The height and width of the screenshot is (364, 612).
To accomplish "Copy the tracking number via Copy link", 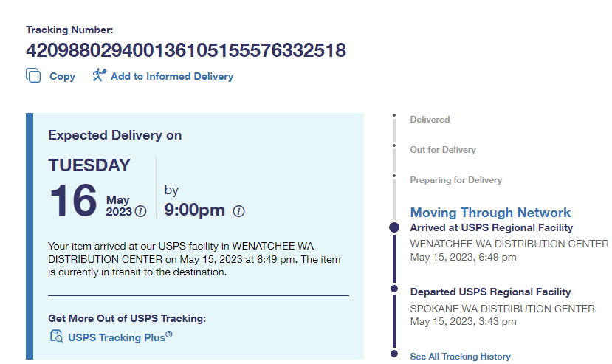I will (62, 76).
